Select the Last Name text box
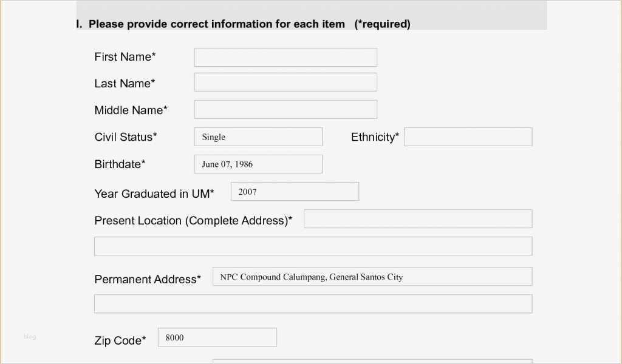 tap(285, 83)
